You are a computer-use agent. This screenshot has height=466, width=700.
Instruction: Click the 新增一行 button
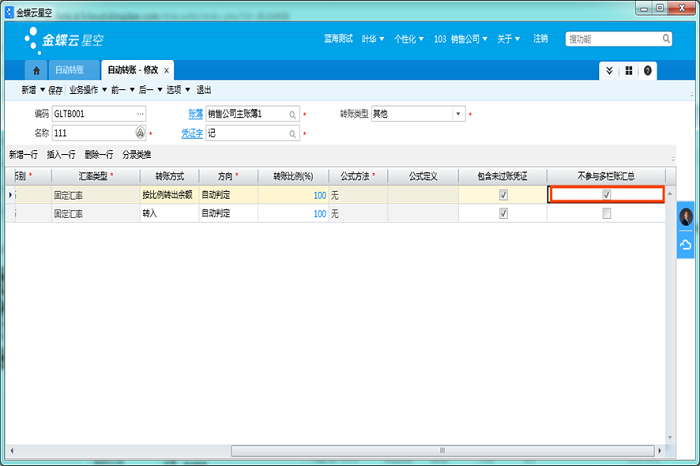click(23, 155)
